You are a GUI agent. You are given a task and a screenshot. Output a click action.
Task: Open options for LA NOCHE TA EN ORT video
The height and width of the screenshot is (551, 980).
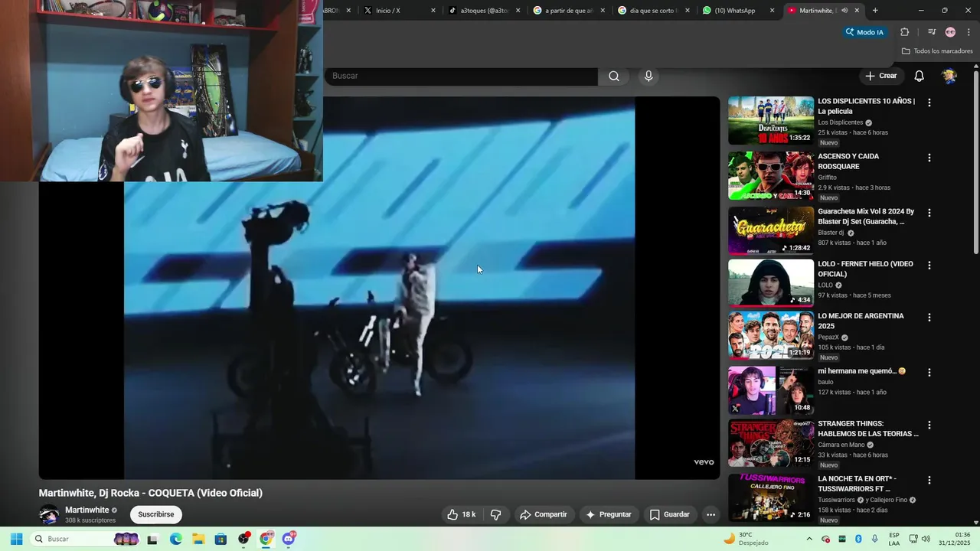tap(929, 481)
